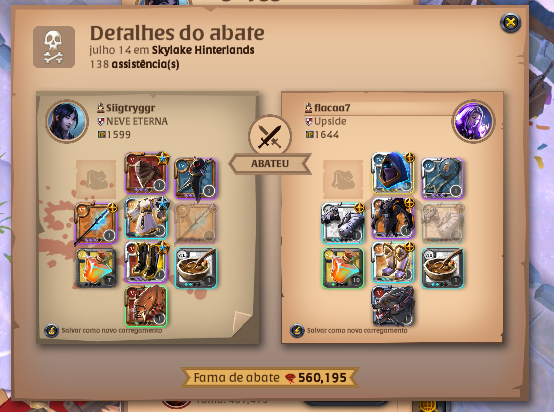Select Siigtryggr's red hat helmet item
Screen dimensions: 554x412
tap(146, 173)
